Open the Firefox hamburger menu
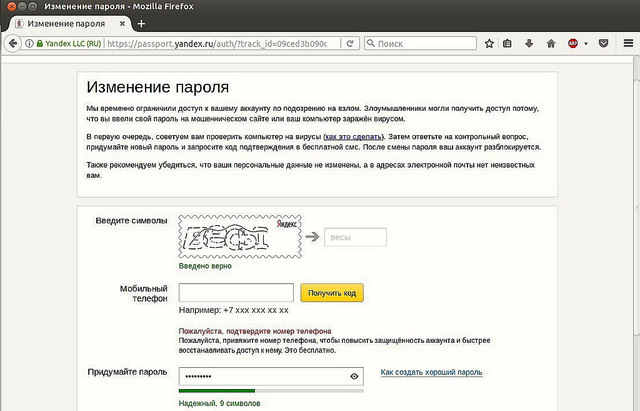640x411 pixels. point(628,43)
